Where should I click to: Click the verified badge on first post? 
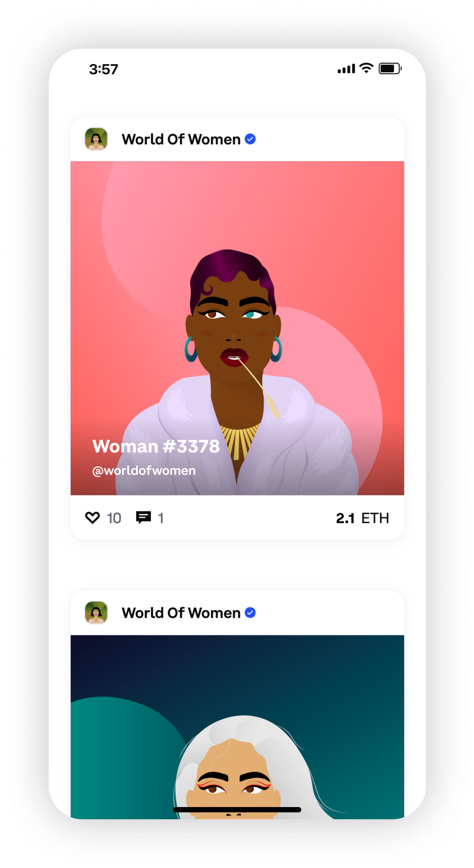(250, 139)
